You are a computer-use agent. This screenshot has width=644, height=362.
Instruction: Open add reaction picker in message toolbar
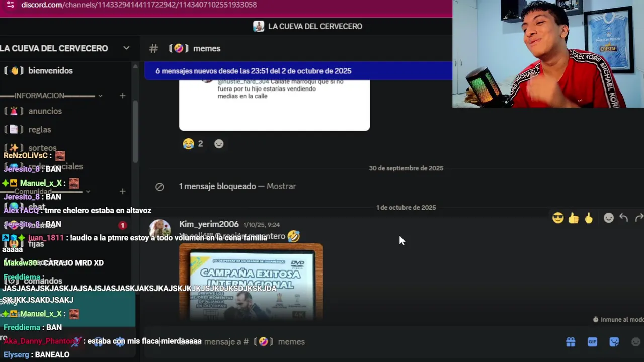[x=609, y=218]
